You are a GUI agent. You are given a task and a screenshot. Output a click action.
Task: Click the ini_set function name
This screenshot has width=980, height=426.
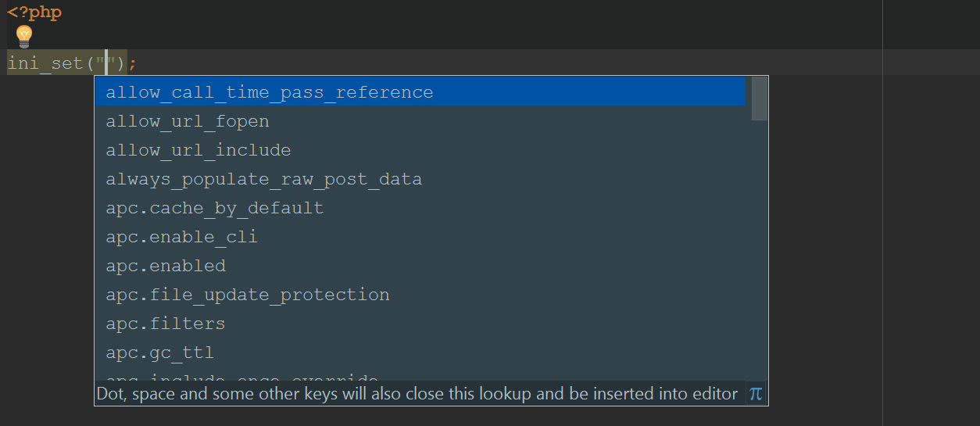45,63
